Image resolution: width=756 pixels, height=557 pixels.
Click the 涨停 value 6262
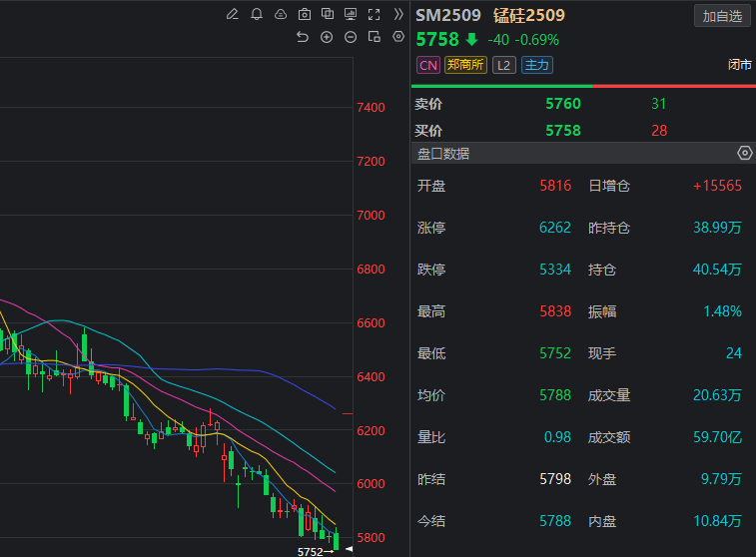pos(555,228)
